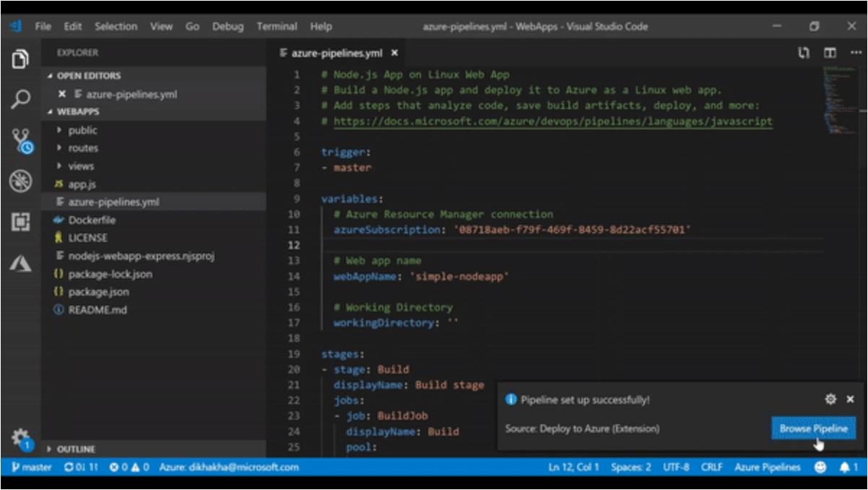This screenshot has height=490, width=868.
Task: Open the Dockerfile in explorer
Action: pyautogui.click(x=92, y=220)
